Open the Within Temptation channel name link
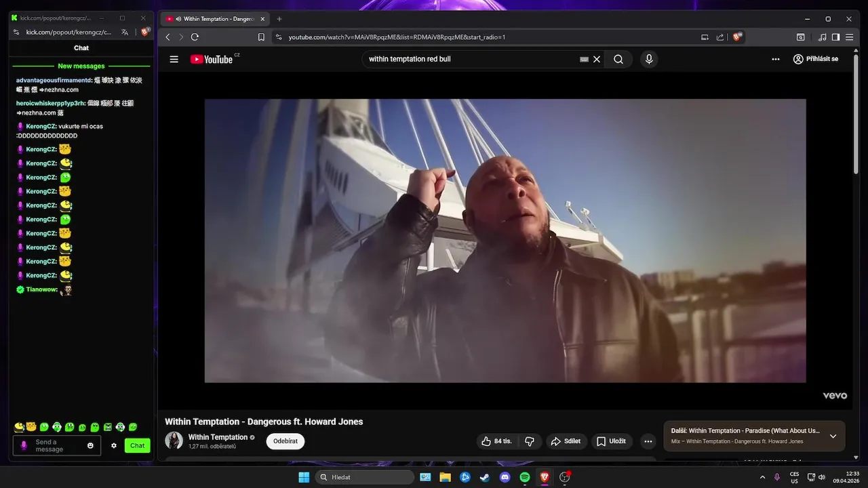This screenshot has height=488, width=868. (218, 437)
